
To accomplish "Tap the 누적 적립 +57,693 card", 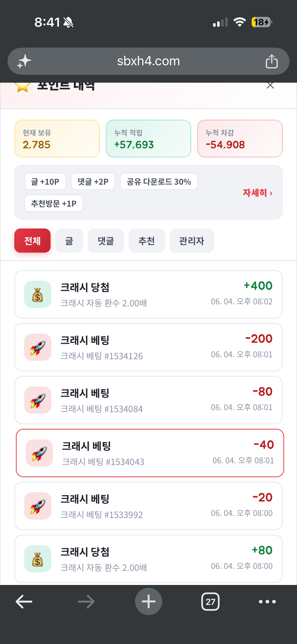I will pos(148,139).
